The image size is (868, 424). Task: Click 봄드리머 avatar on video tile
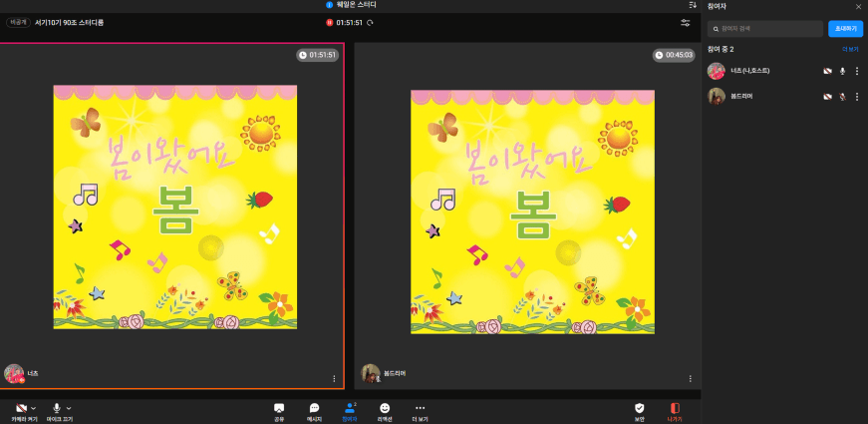[x=371, y=373]
